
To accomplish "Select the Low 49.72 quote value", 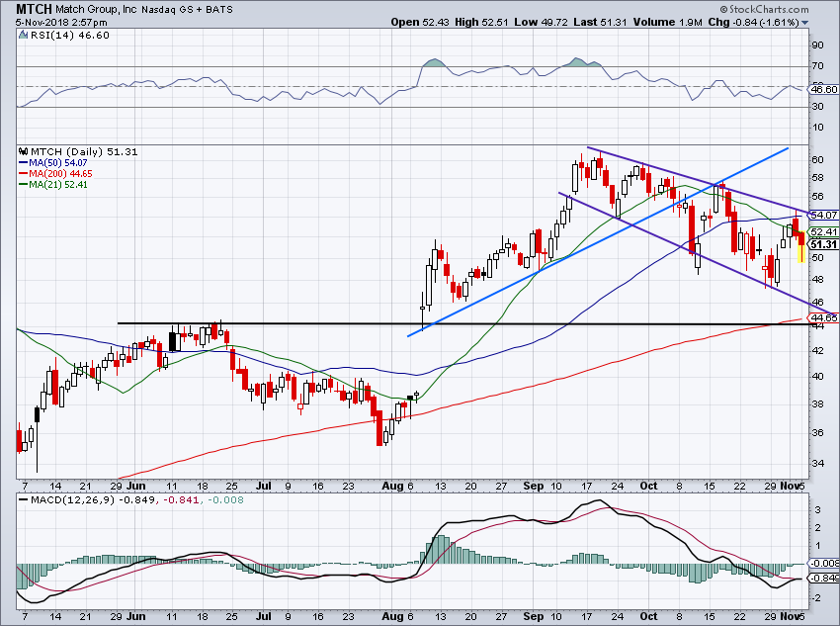I will (541, 22).
